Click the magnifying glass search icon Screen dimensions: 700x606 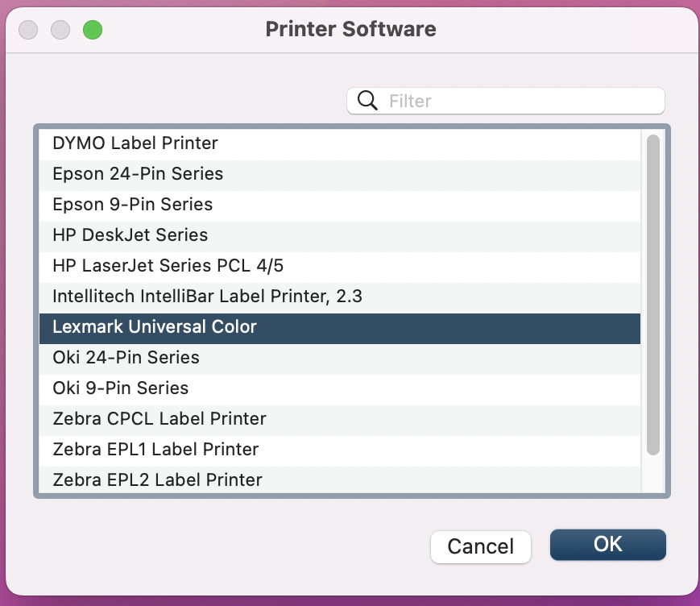point(367,101)
